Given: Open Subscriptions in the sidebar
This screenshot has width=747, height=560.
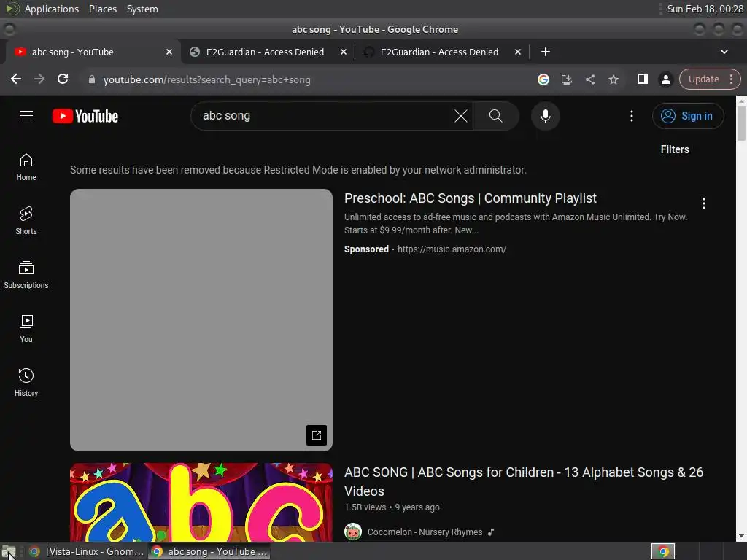Looking at the screenshot, I should pyautogui.click(x=26, y=275).
